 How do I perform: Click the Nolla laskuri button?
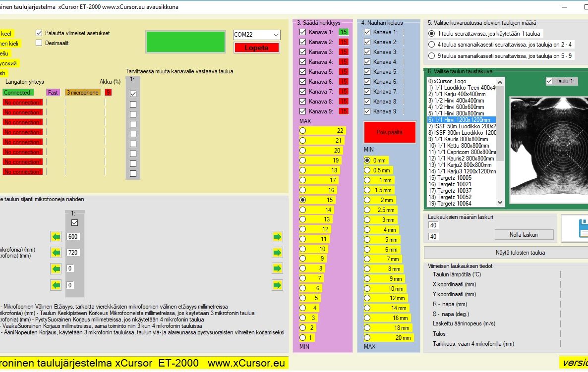pos(524,235)
